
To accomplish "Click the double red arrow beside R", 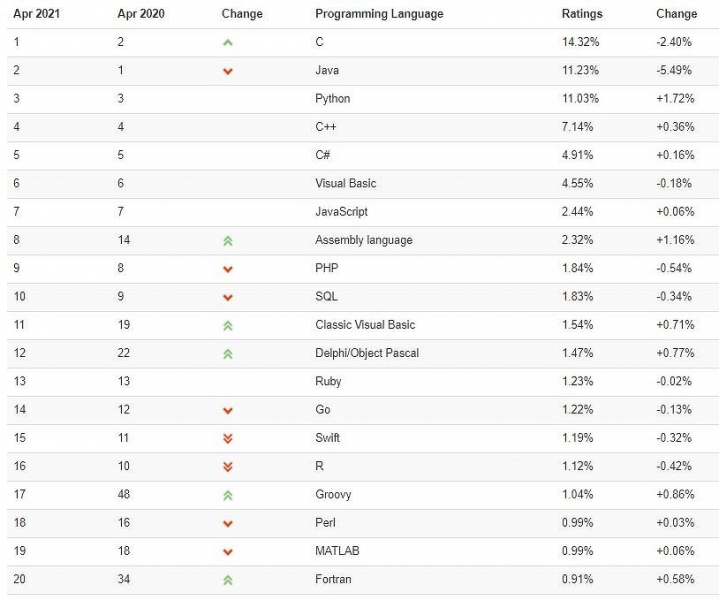I will pyautogui.click(x=228, y=466).
